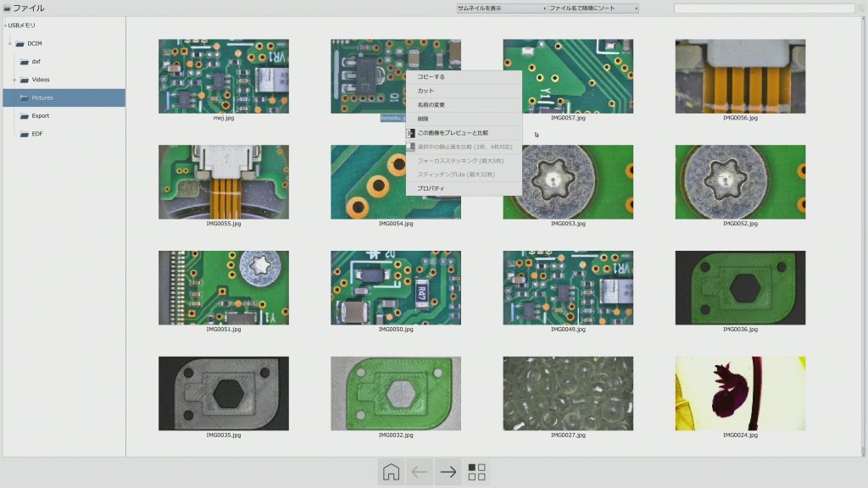Click inside the search input field

(x=763, y=8)
